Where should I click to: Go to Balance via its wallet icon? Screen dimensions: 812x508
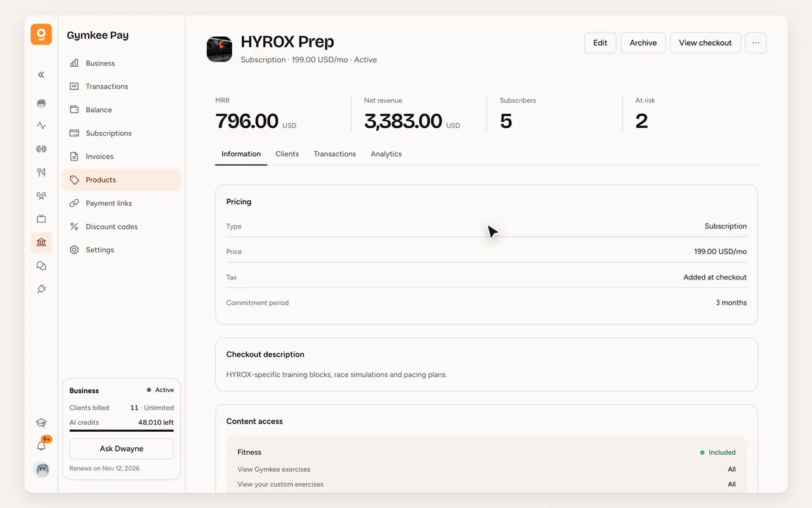tap(121, 110)
